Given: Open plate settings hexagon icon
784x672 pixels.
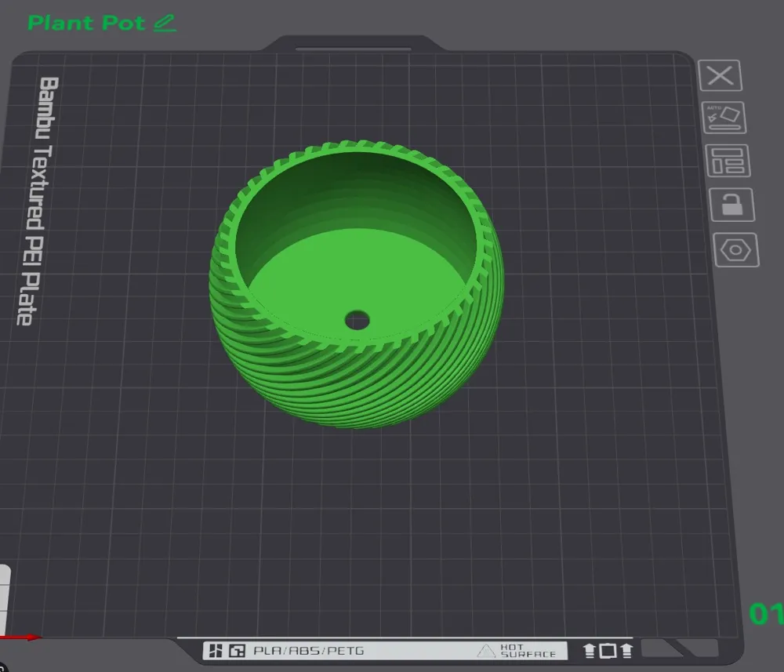Looking at the screenshot, I should pyautogui.click(x=735, y=249).
